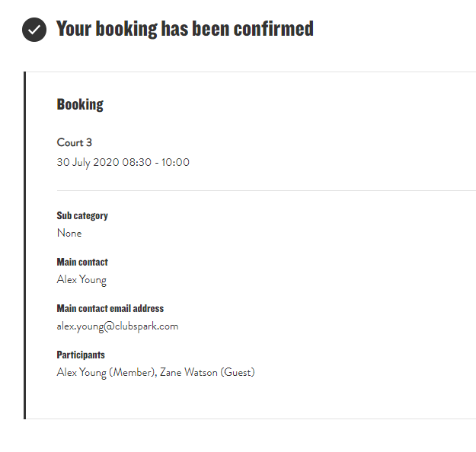Click the "Participants" label
This screenshot has width=476, height=452.
[81, 355]
